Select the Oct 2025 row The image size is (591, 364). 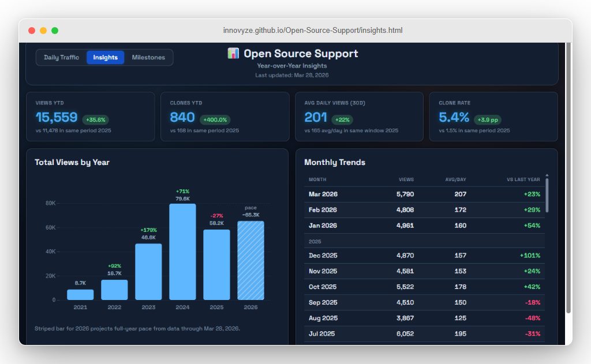[424, 287]
